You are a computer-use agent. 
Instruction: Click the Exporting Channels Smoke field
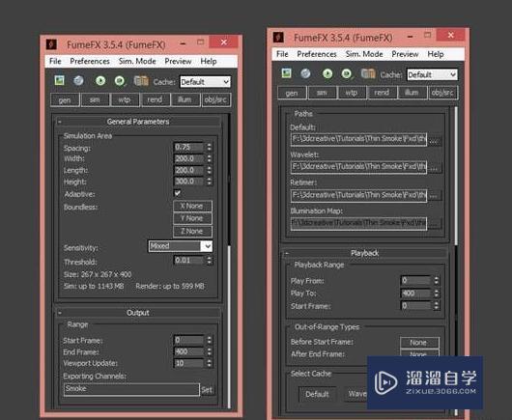tap(131, 389)
